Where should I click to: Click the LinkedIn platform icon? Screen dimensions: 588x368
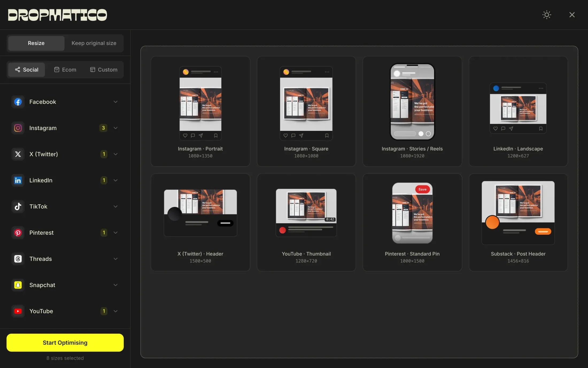18,180
